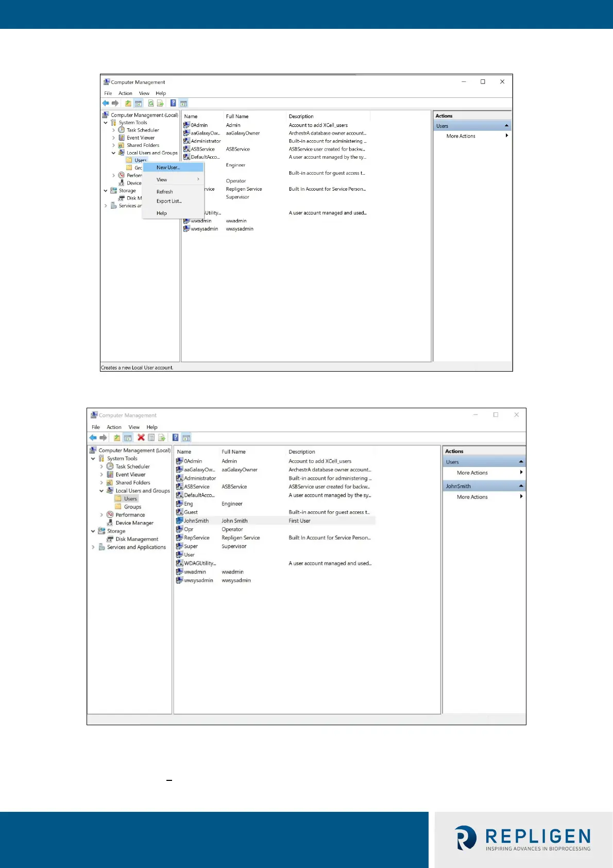Image resolution: width=613 pixels, height=868 pixels.
Task: Click red X Delete icon in lower window
Action: point(141,438)
